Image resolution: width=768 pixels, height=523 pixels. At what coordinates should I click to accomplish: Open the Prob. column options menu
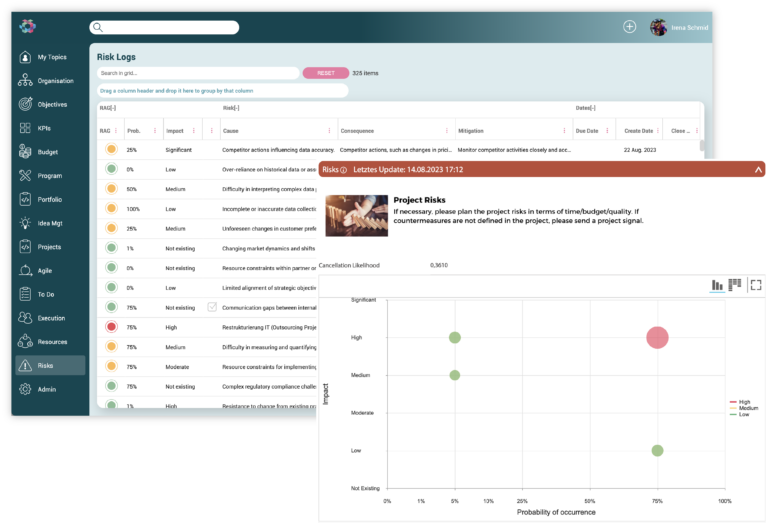pyautogui.click(x=155, y=131)
